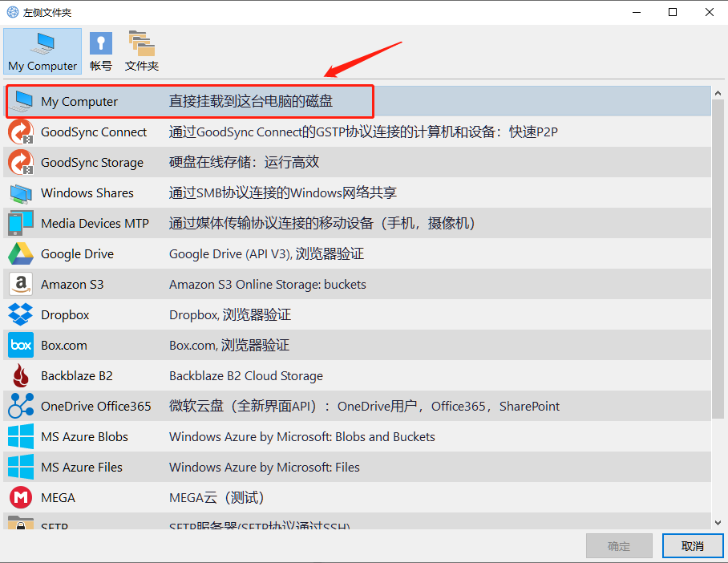Select GoodSync Connect list entry name
728x563 pixels.
(x=94, y=132)
